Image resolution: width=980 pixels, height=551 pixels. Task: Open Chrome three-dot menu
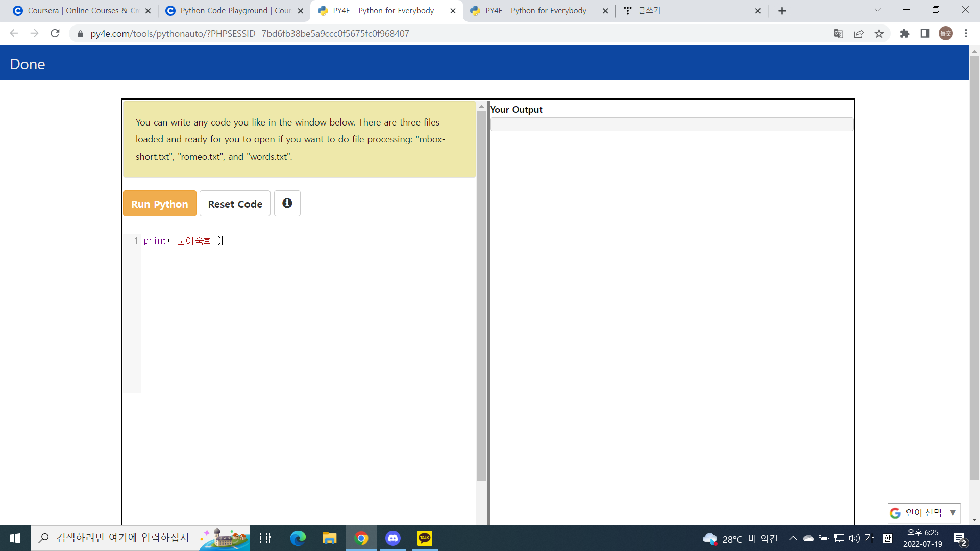click(x=966, y=34)
